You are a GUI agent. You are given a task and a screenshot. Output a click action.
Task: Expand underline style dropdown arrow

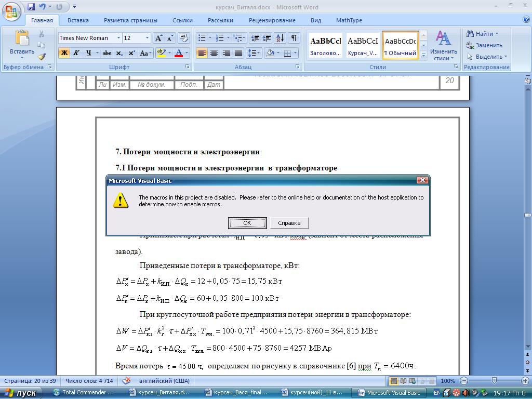click(97, 53)
